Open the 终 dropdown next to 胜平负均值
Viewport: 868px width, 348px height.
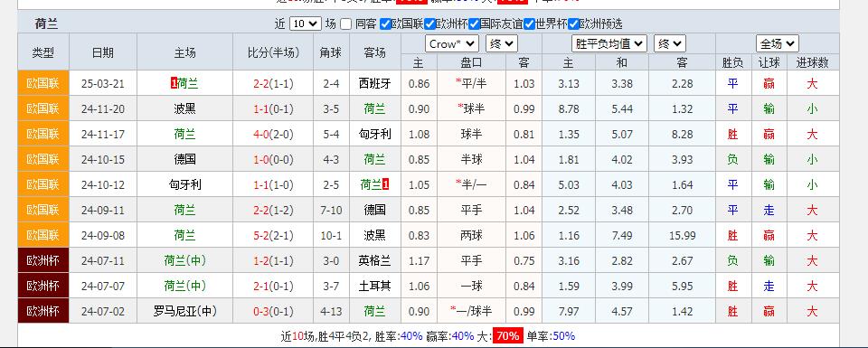(x=670, y=43)
